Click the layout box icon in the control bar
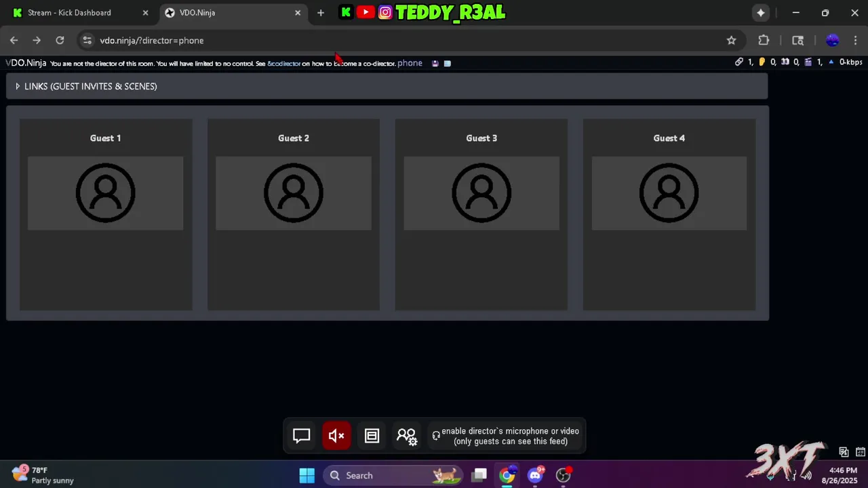868x488 pixels. click(x=372, y=436)
